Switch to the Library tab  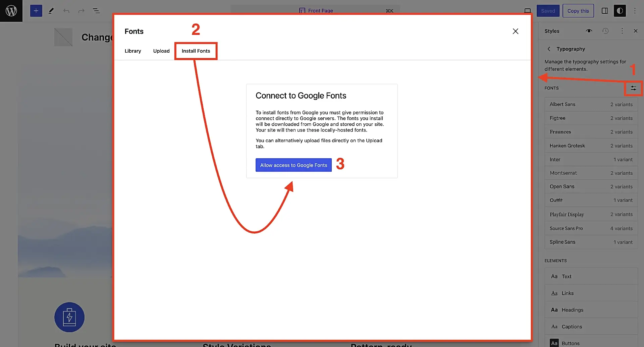point(133,51)
